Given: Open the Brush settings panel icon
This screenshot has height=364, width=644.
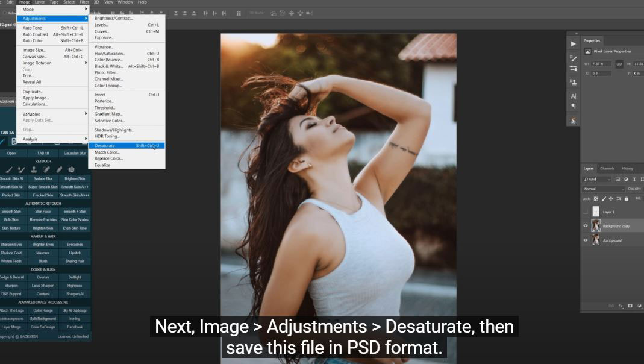Looking at the screenshot, I should point(573,58).
